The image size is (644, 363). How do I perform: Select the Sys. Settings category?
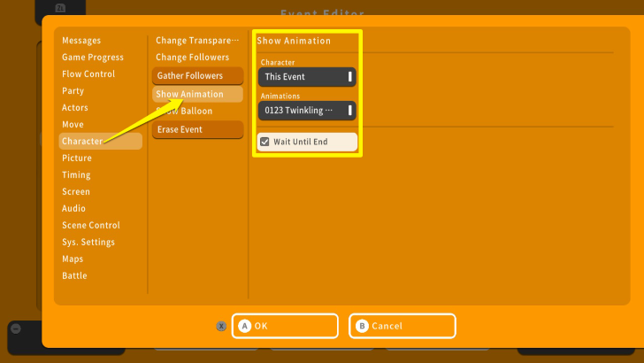coord(88,242)
